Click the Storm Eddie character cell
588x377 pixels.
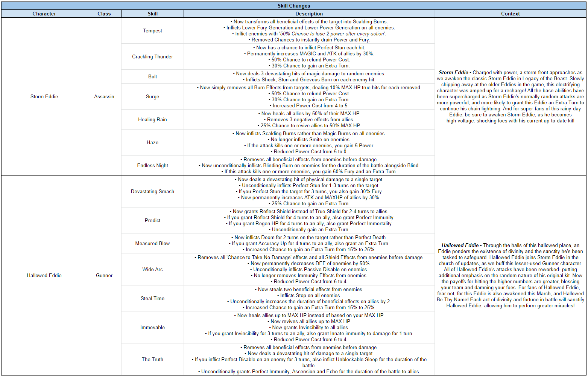(44, 96)
